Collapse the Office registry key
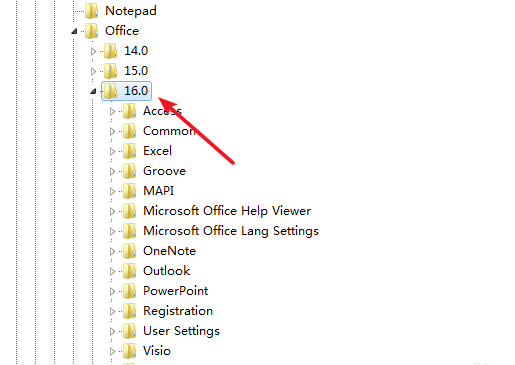Screen dimensions: 515x365 pos(74,31)
